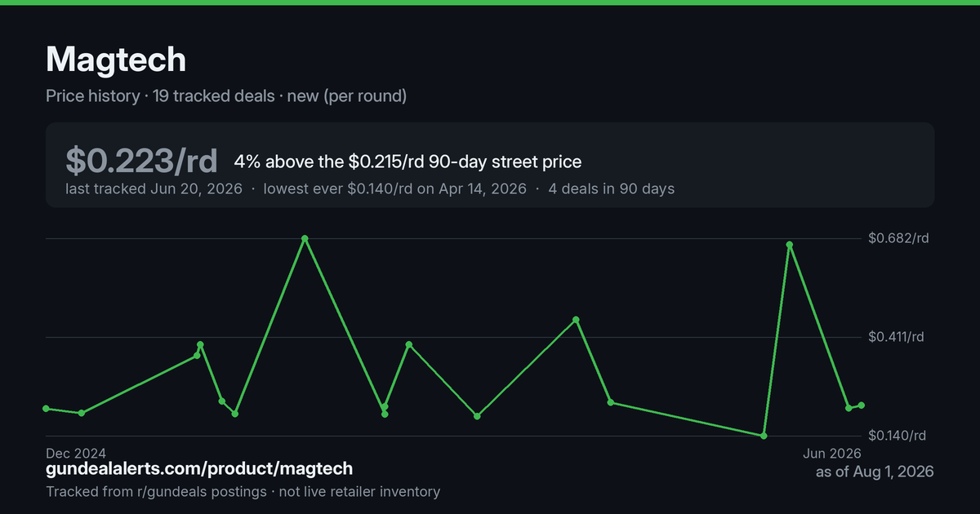Click the first data point at Dec 2024
The width and height of the screenshot is (980, 514).
(x=47, y=409)
